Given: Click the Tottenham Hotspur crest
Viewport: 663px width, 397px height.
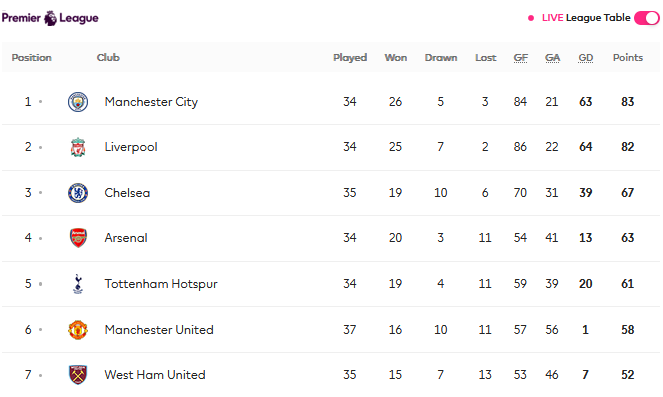Looking at the screenshot, I should pyautogui.click(x=78, y=284).
